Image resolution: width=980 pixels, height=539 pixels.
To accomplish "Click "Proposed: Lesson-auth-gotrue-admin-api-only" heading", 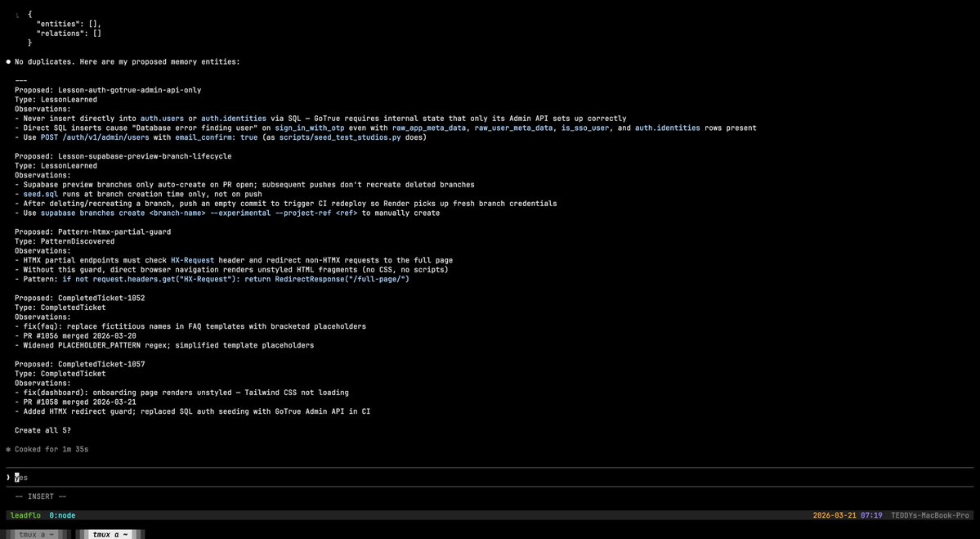I will pos(108,90).
